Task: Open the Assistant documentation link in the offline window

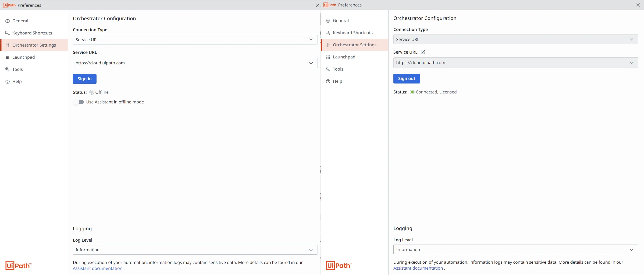Action: pos(98,269)
